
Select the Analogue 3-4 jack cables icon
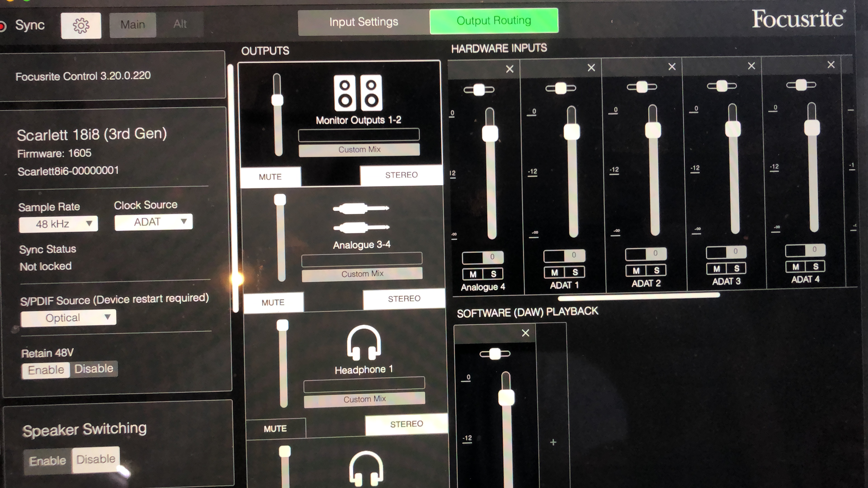(361, 218)
